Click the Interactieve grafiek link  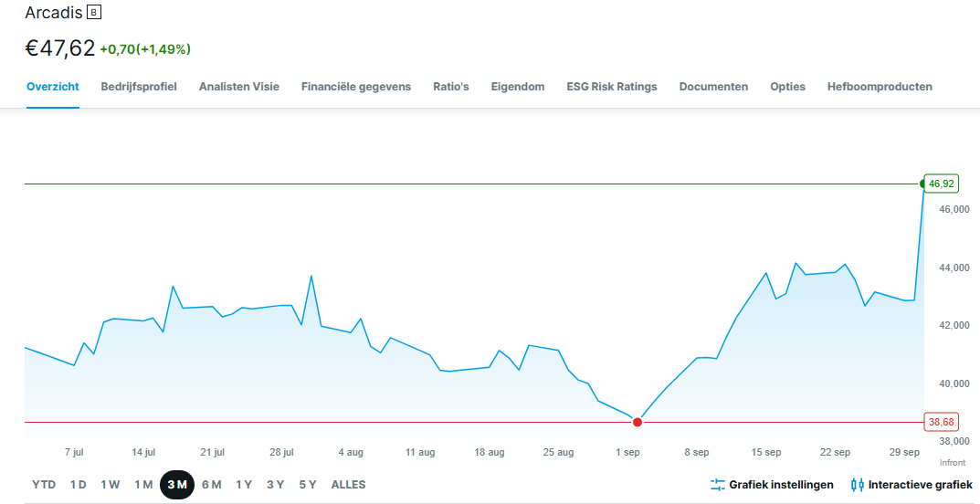coord(920,485)
